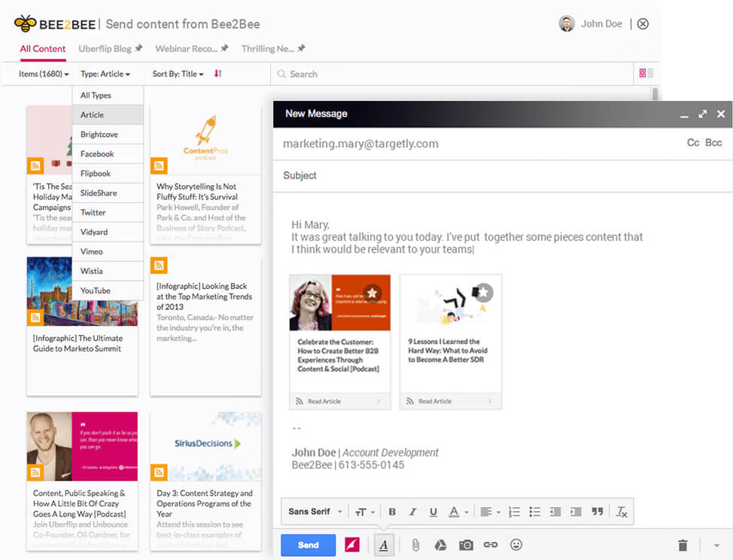Insert a link
733x560 pixels.
491,545
